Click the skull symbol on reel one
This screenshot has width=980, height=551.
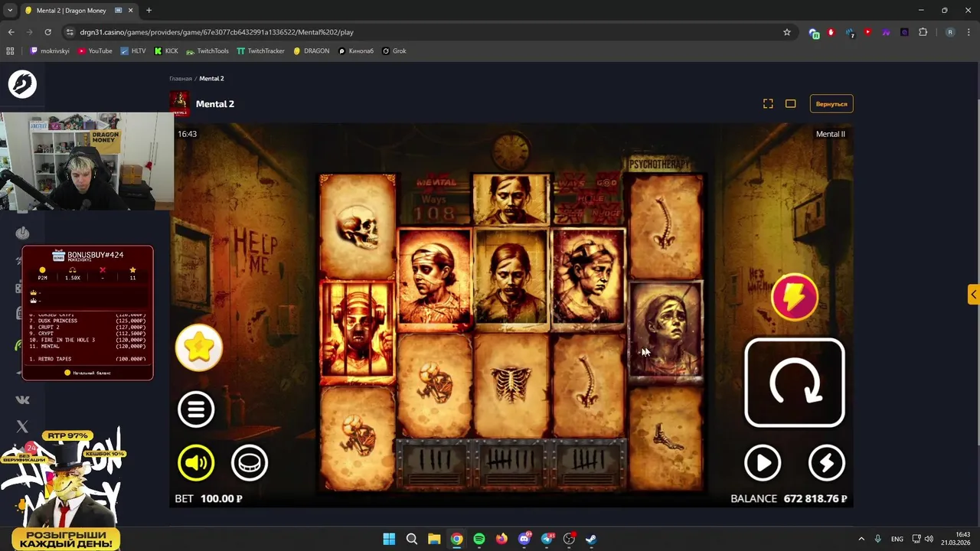tap(358, 227)
